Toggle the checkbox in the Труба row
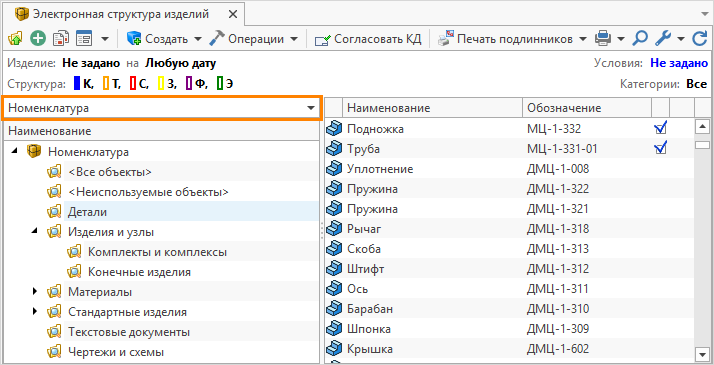 pos(660,148)
